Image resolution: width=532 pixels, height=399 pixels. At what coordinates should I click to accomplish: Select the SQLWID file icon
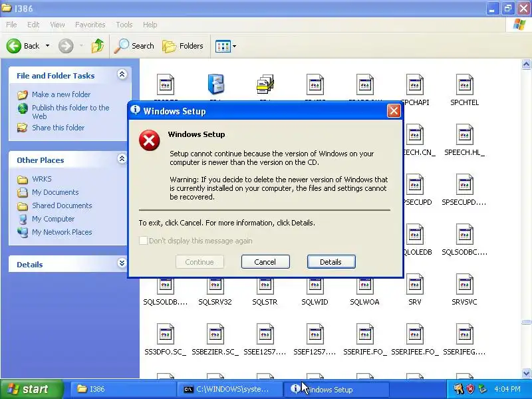[315, 287]
